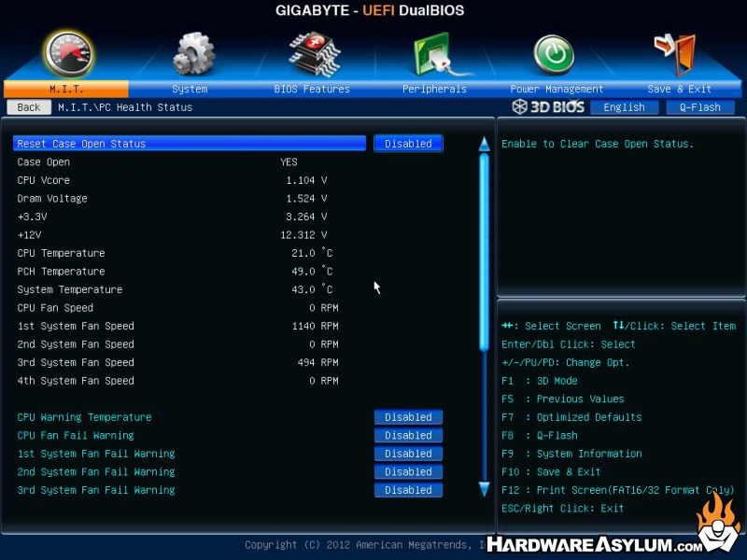
Task: Switch to the Save & Exit tab
Action: (680, 89)
